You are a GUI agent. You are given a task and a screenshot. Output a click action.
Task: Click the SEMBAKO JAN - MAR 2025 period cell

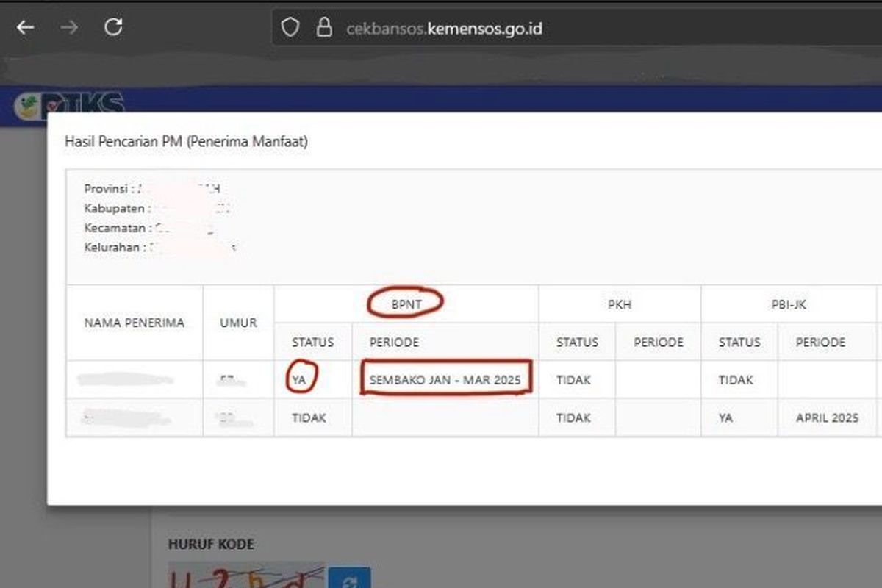[444, 379]
